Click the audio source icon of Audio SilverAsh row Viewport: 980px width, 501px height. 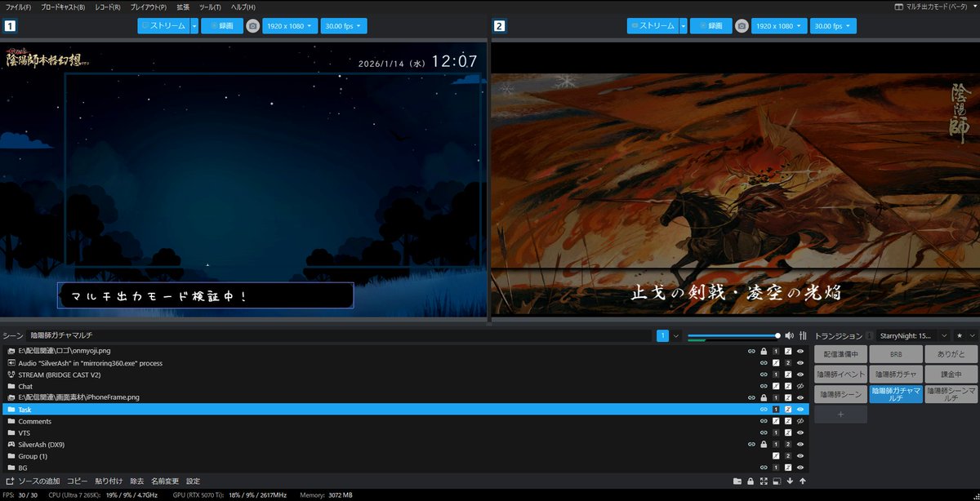click(11, 363)
